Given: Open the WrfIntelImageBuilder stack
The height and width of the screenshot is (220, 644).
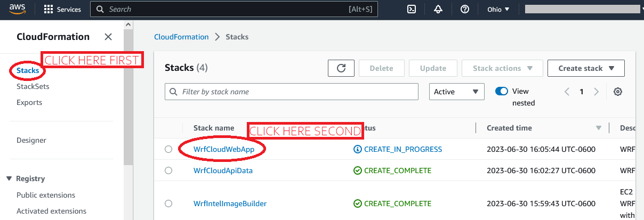Looking at the screenshot, I should [230, 203].
